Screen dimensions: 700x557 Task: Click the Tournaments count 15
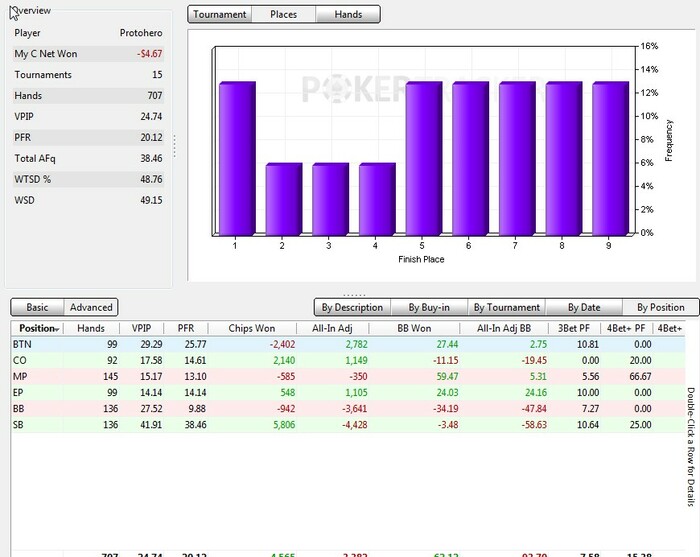(x=157, y=75)
